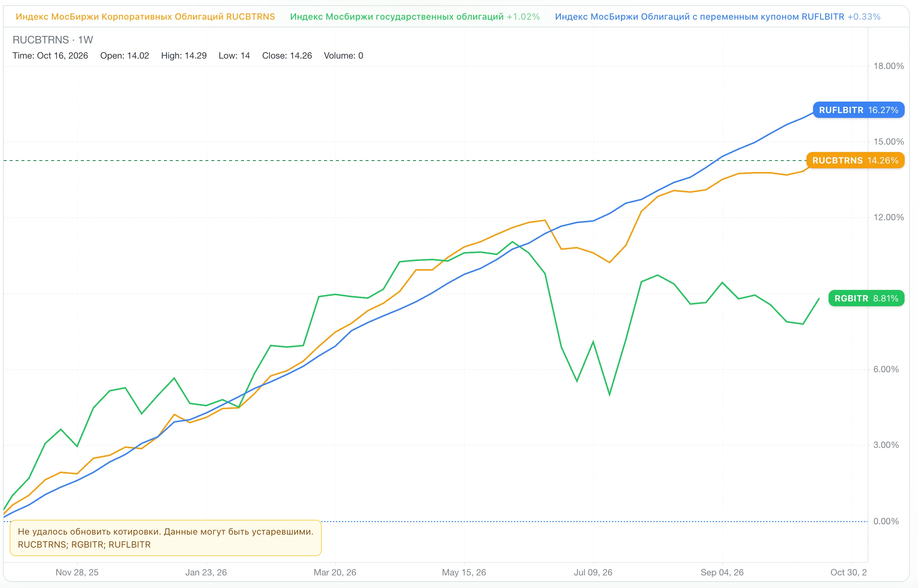This screenshot has height=588, width=918.
Task: Click the +1.02% change in the legend
Action: 523,17
